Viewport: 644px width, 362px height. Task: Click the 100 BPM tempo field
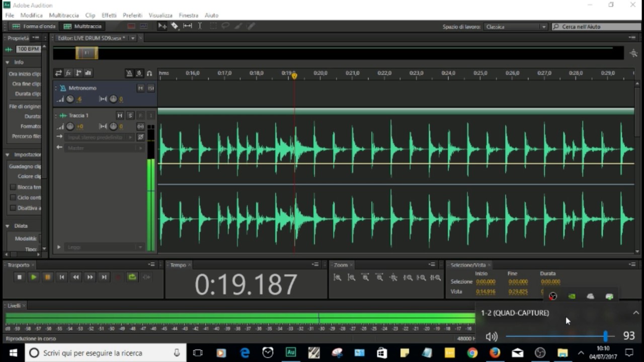pos(28,49)
